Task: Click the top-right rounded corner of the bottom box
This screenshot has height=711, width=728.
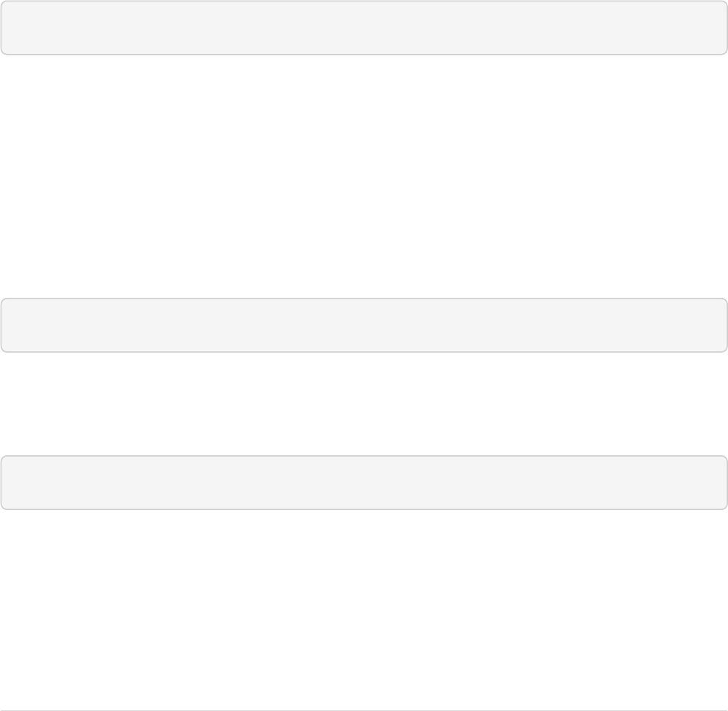Action: coord(724,459)
